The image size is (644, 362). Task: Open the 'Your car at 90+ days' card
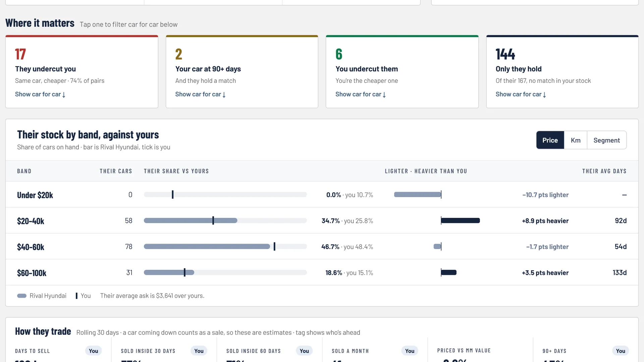tap(242, 72)
